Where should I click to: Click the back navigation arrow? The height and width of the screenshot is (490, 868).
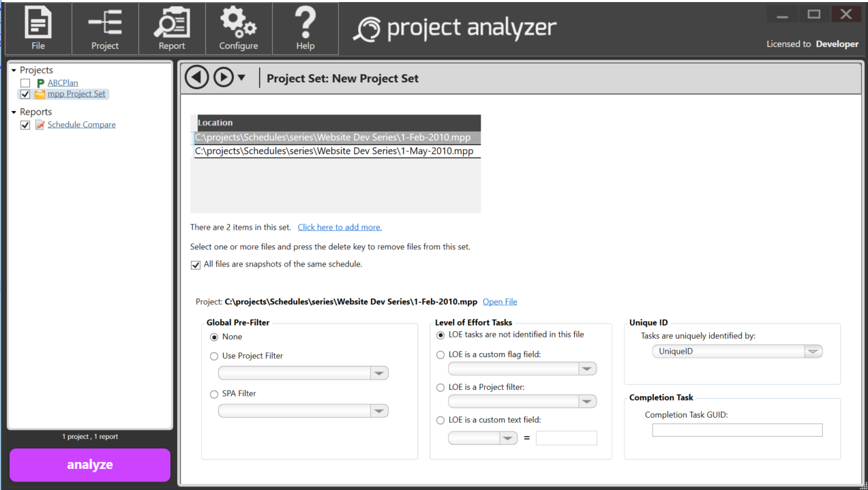click(197, 78)
